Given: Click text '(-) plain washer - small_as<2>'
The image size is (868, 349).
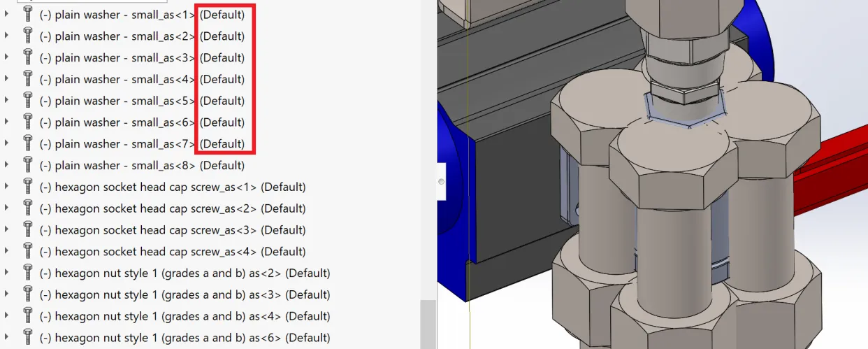Looking at the screenshot, I should (x=118, y=36).
